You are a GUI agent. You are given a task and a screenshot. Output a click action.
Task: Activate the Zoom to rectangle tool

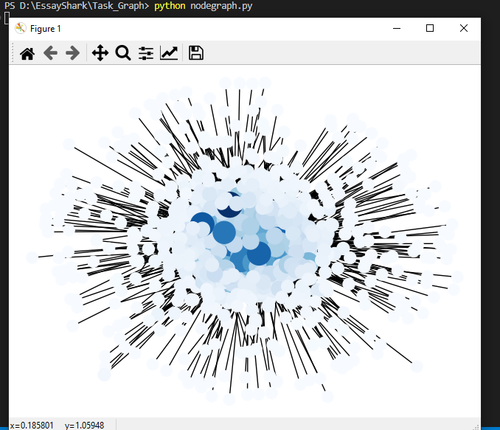[123, 53]
